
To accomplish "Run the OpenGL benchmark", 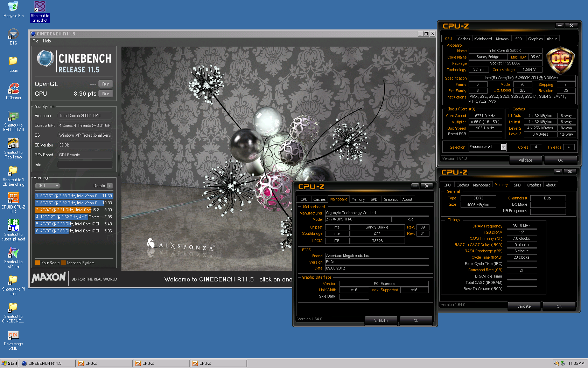I will [x=106, y=84].
